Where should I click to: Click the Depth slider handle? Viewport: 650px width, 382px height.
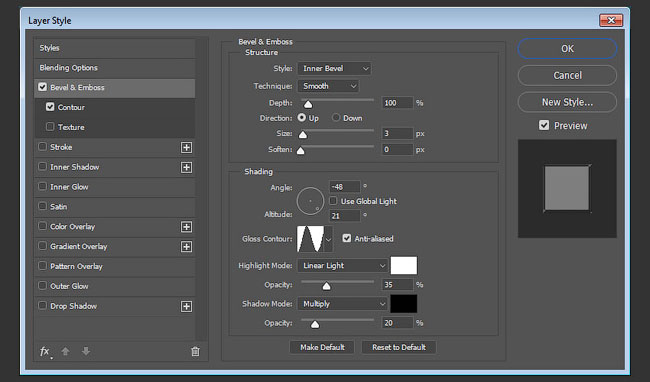point(308,104)
